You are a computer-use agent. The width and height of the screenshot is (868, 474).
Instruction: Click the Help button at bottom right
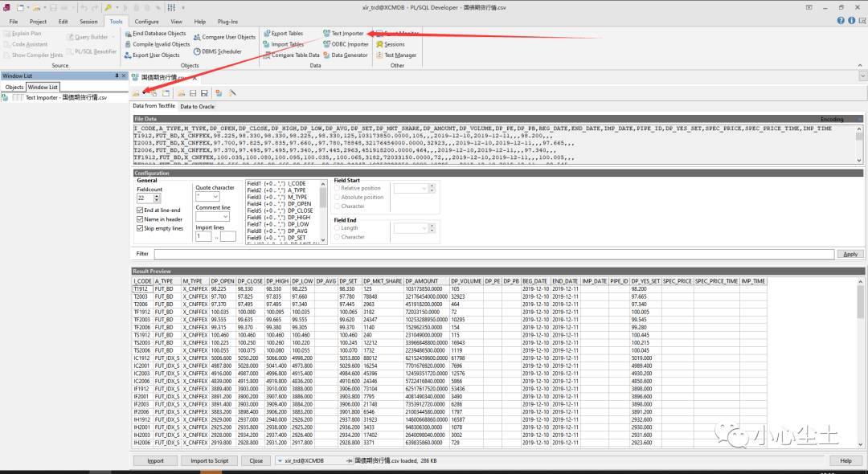(x=845, y=460)
